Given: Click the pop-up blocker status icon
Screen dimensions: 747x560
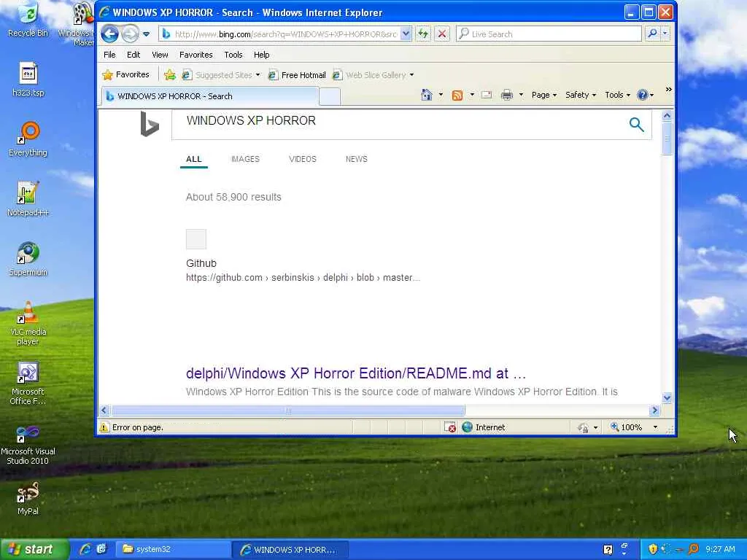Looking at the screenshot, I should point(449,427).
